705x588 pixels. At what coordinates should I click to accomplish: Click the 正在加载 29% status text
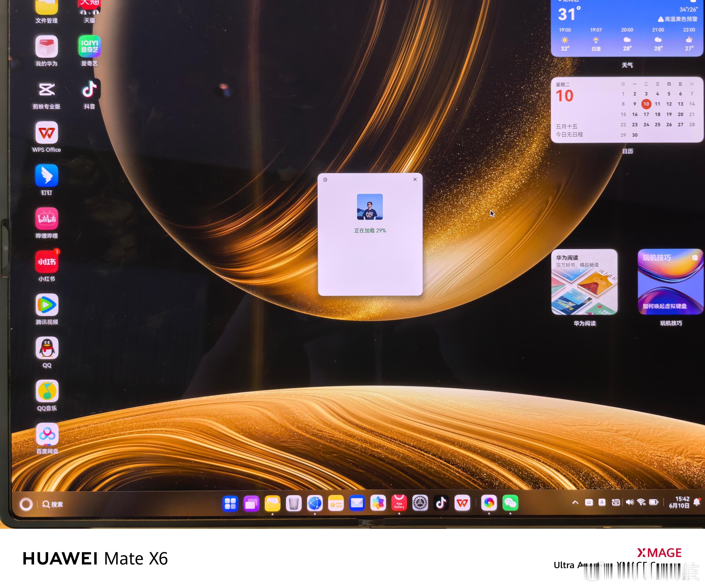point(370,231)
